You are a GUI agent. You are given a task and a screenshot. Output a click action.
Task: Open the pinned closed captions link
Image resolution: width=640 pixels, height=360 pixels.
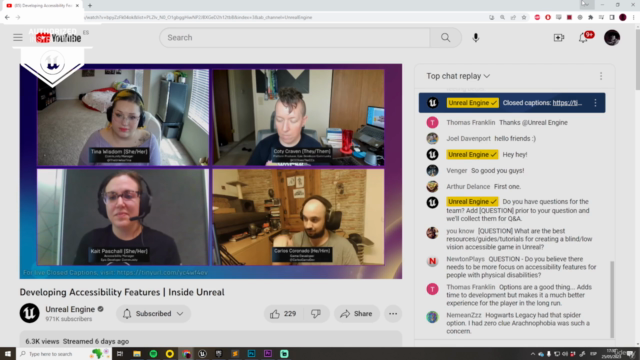[x=567, y=103]
